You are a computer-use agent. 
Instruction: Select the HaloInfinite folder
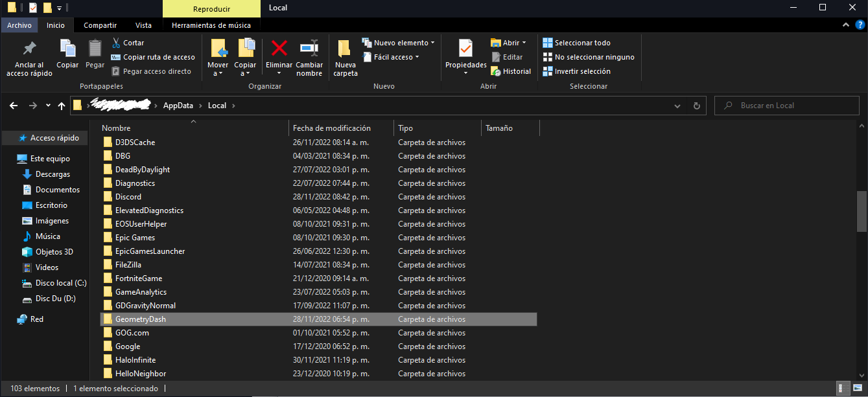(x=135, y=360)
